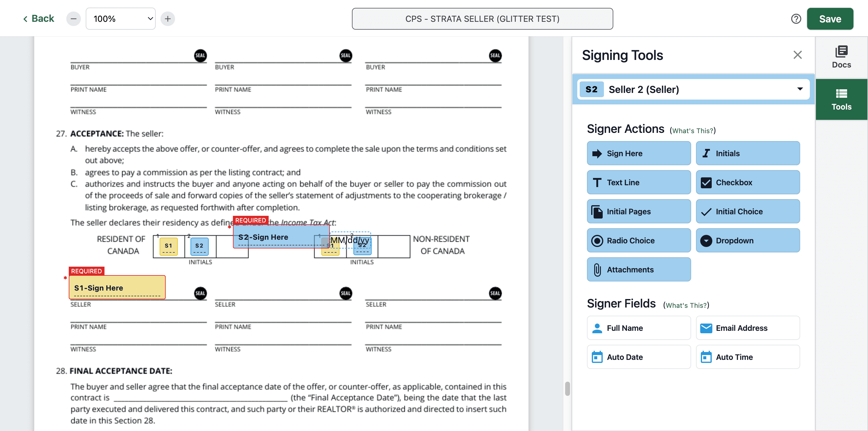This screenshot has height=431, width=868.
Task: Open help via the question mark icon
Action: point(796,19)
